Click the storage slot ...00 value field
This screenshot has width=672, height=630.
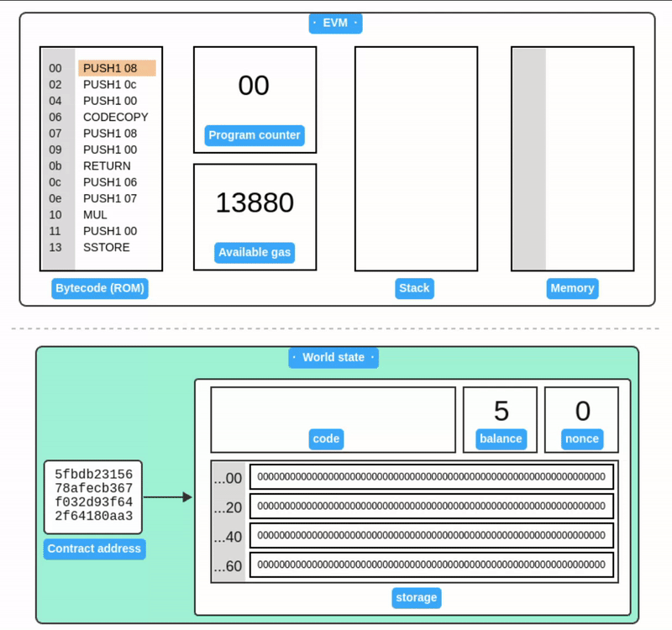(431, 477)
